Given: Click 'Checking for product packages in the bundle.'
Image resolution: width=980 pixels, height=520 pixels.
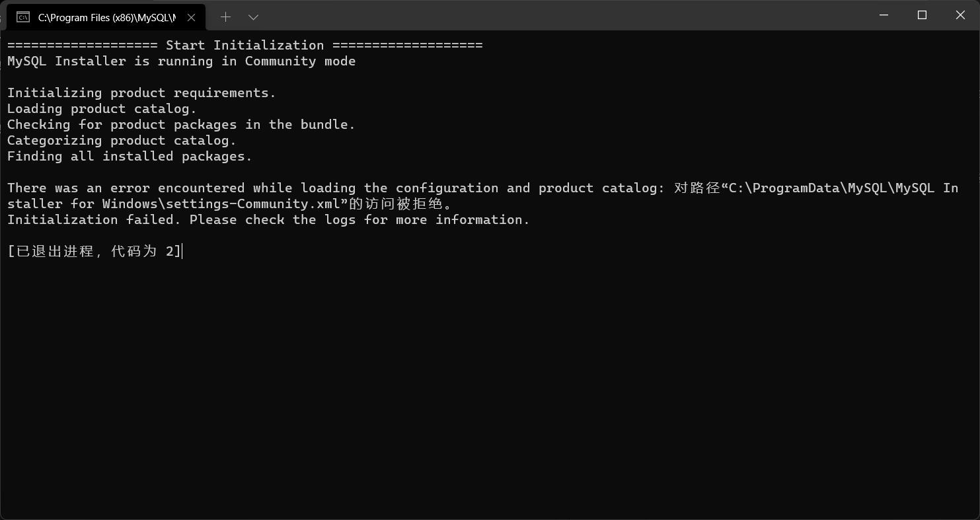Looking at the screenshot, I should [x=181, y=124].
